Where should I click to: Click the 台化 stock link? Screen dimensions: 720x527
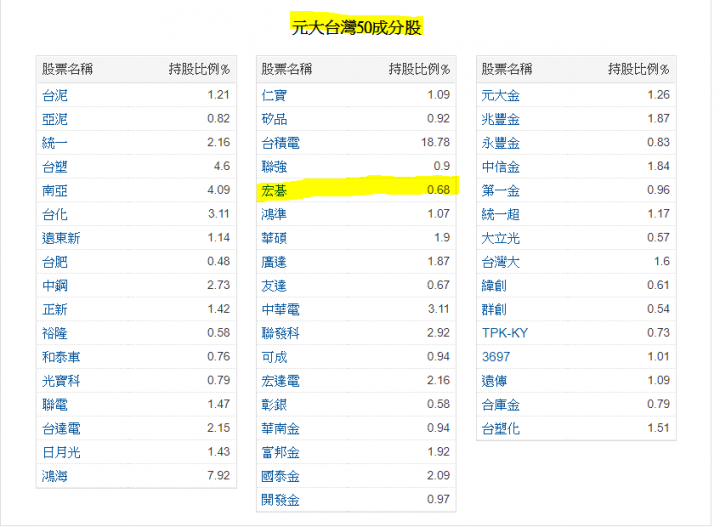55,214
